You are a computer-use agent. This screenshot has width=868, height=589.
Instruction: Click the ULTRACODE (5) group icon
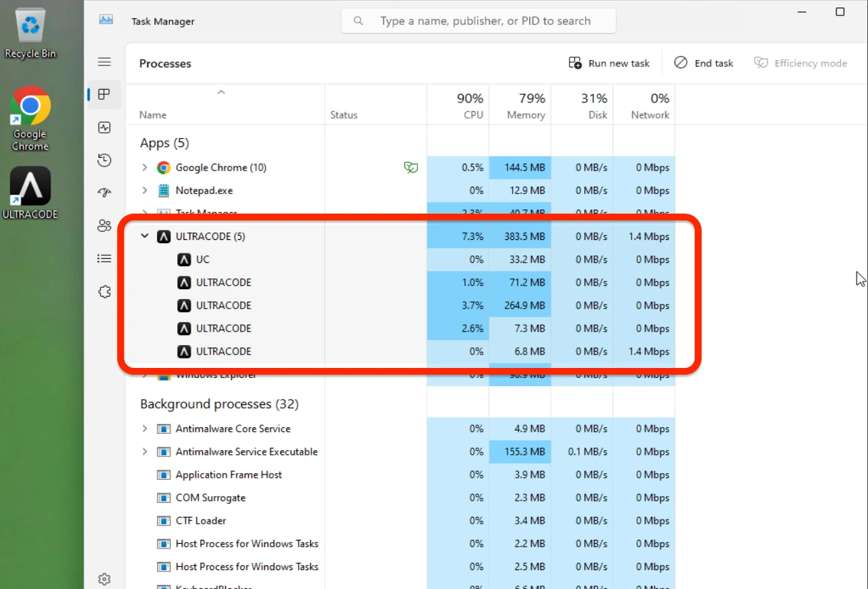coord(164,237)
